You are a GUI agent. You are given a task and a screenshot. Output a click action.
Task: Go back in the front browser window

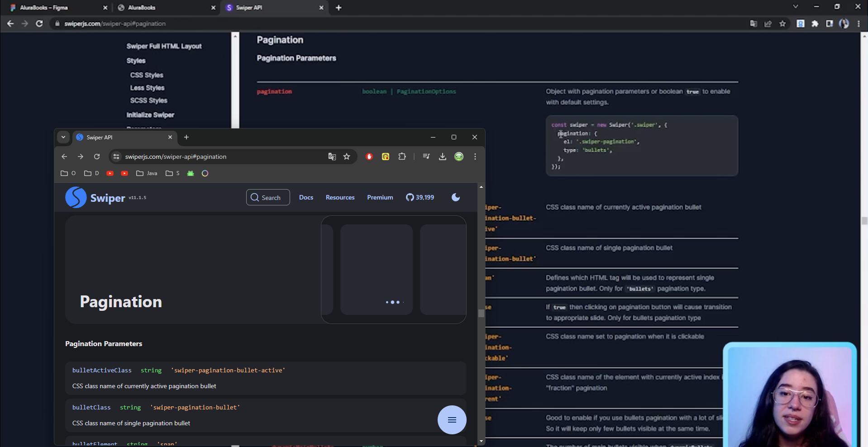[64, 157]
